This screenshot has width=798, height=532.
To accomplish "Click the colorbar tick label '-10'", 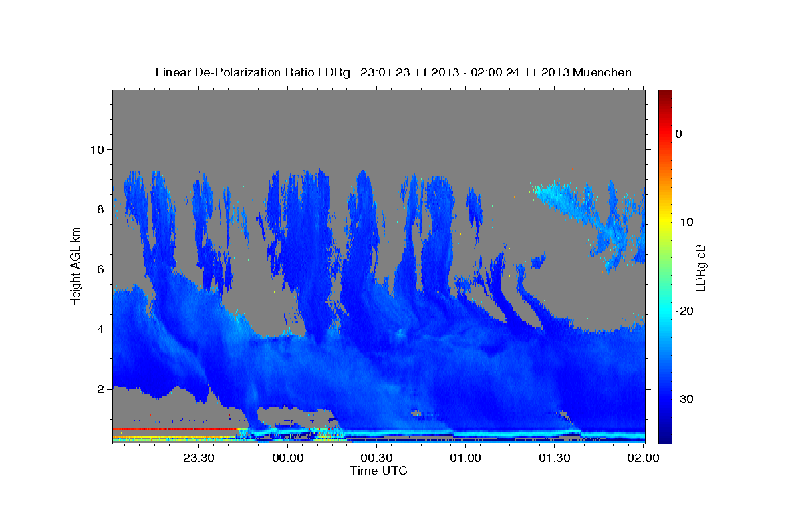I will pos(685,222).
